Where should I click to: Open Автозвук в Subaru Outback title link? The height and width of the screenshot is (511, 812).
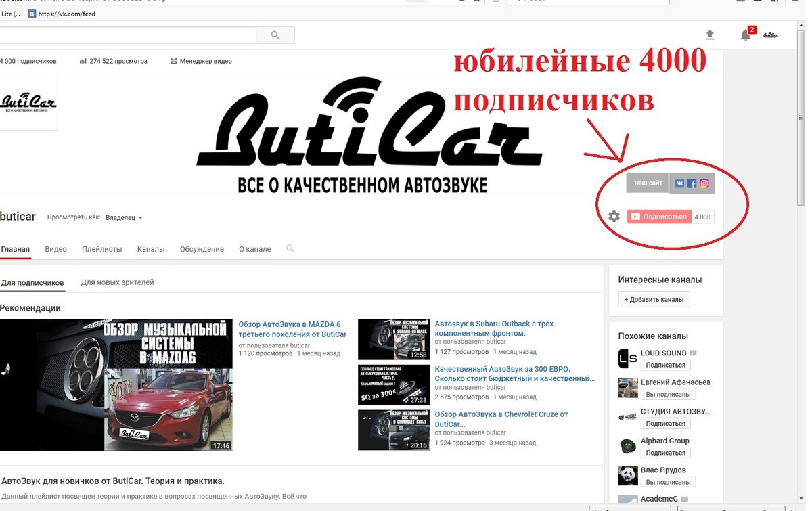494,329
